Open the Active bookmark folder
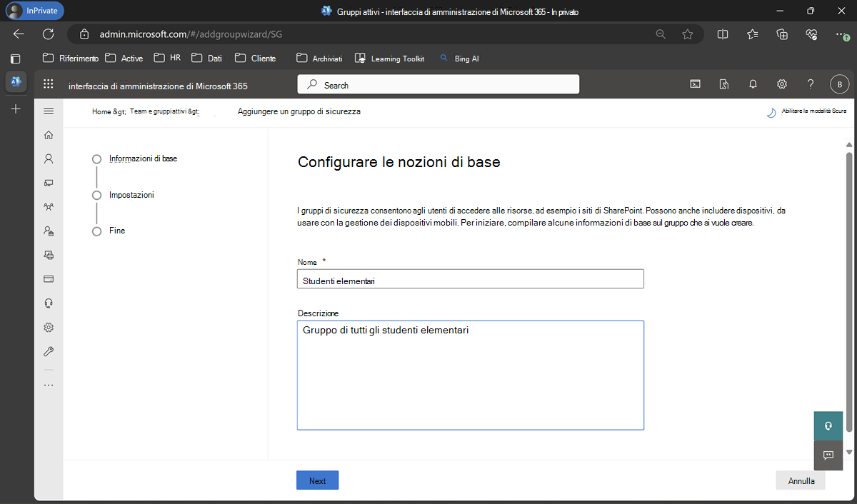 (x=124, y=59)
